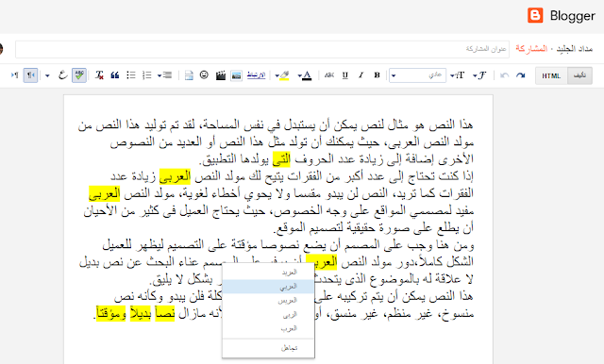This screenshot has width=604, height=364.
Task: Create a bulleted list
Action: (x=131, y=75)
